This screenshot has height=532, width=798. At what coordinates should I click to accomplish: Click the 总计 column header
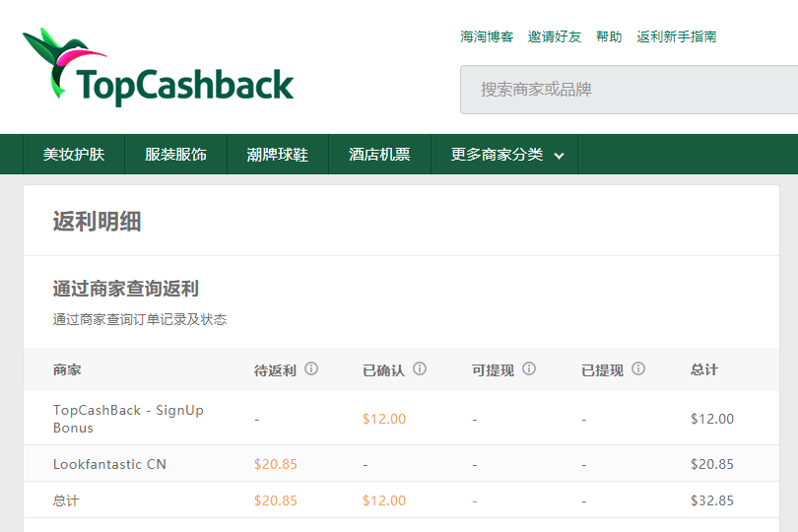pos(704,370)
